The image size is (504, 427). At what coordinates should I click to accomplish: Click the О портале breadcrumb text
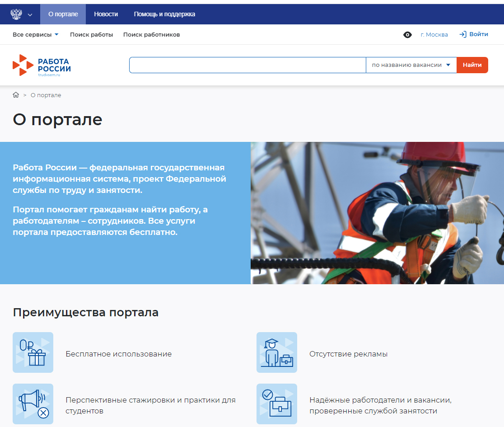46,95
